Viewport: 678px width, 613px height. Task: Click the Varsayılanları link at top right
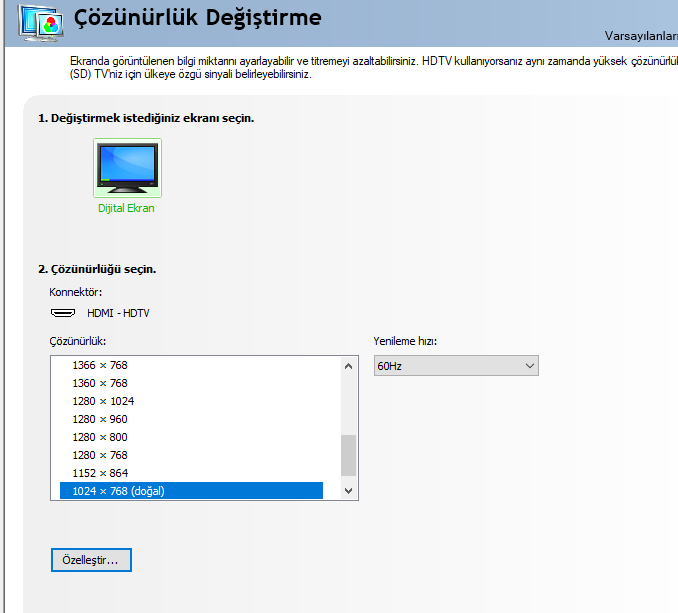(641, 36)
